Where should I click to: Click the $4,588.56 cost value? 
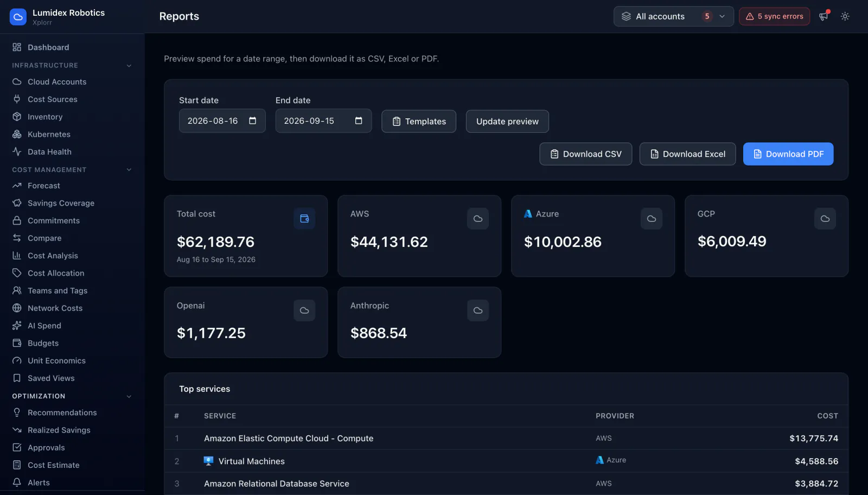click(x=816, y=461)
